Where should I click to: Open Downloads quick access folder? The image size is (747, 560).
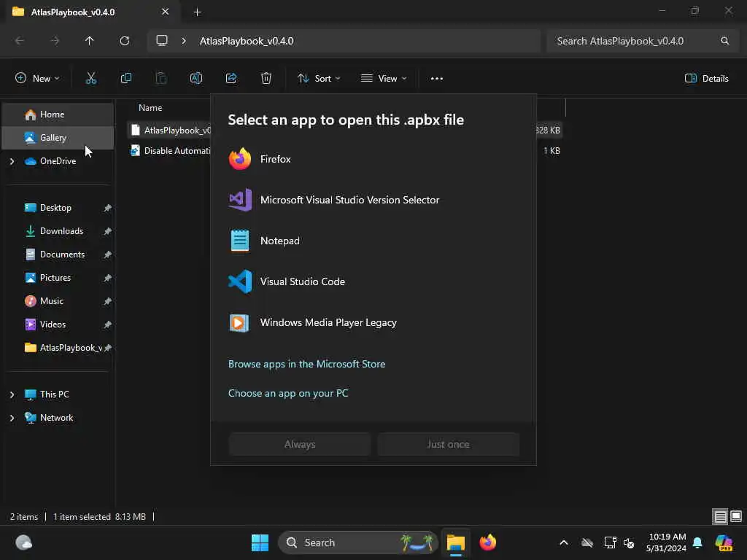point(58,231)
